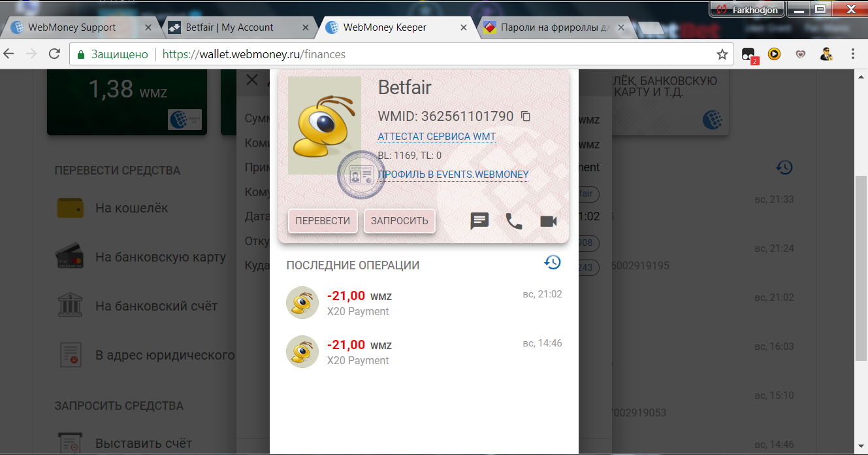868x455 pixels.
Task: Close the background dialog with X icon
Action: click(x=251, y=80)
